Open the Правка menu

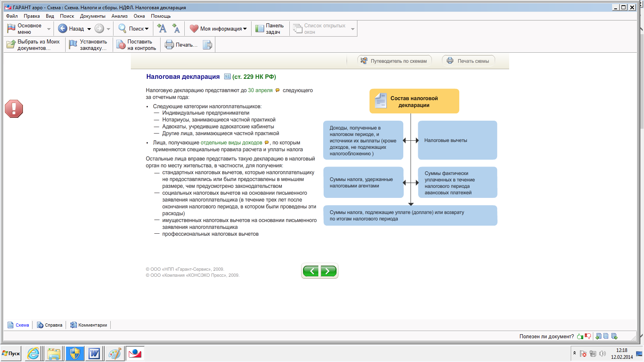[x=32, y=16]
